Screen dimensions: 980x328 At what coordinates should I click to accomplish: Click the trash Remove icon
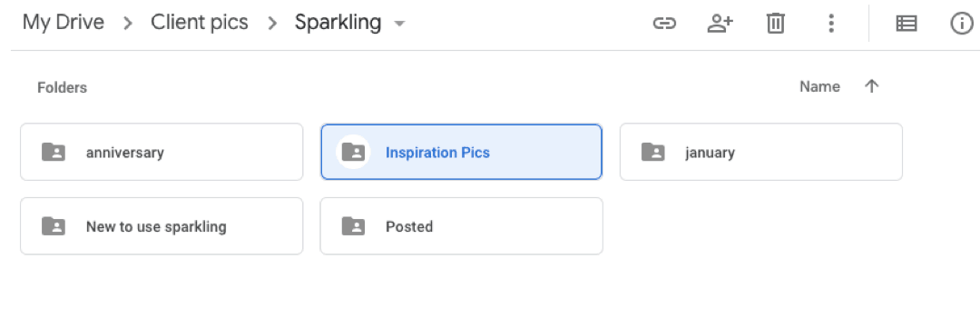[775, 24]
